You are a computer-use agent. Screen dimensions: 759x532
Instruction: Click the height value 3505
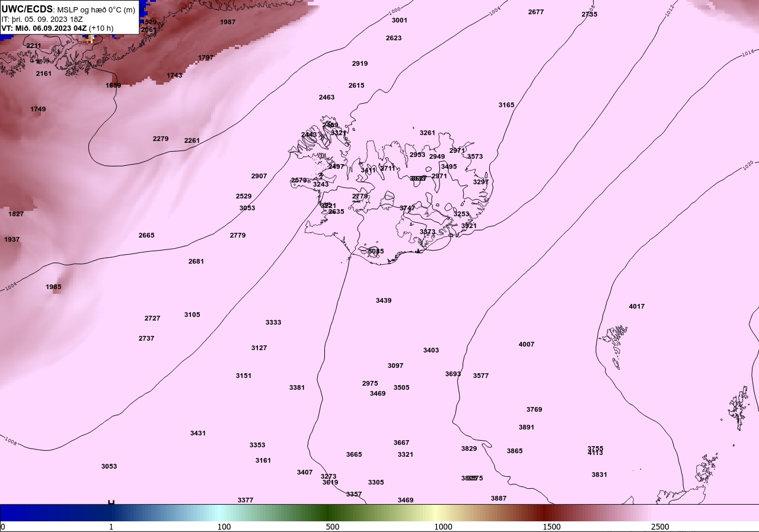pos(401,387)
